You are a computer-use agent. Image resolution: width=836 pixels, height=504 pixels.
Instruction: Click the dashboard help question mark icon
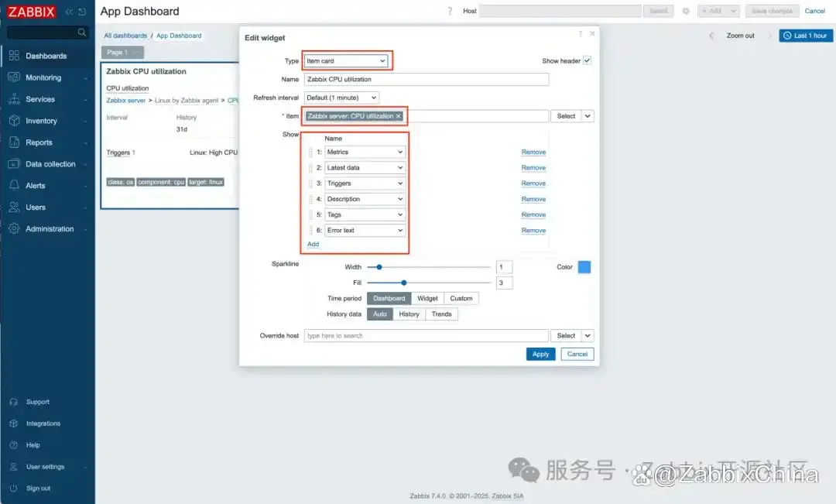(450, 11)
